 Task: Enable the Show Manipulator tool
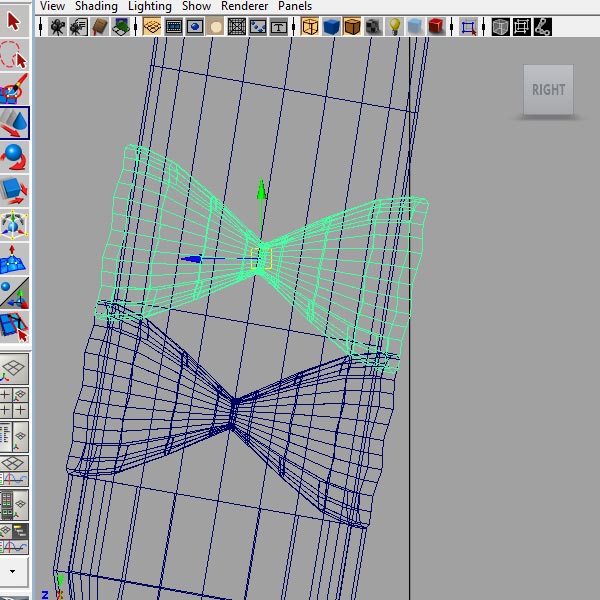pyautogui.click(x=14, y=293)
